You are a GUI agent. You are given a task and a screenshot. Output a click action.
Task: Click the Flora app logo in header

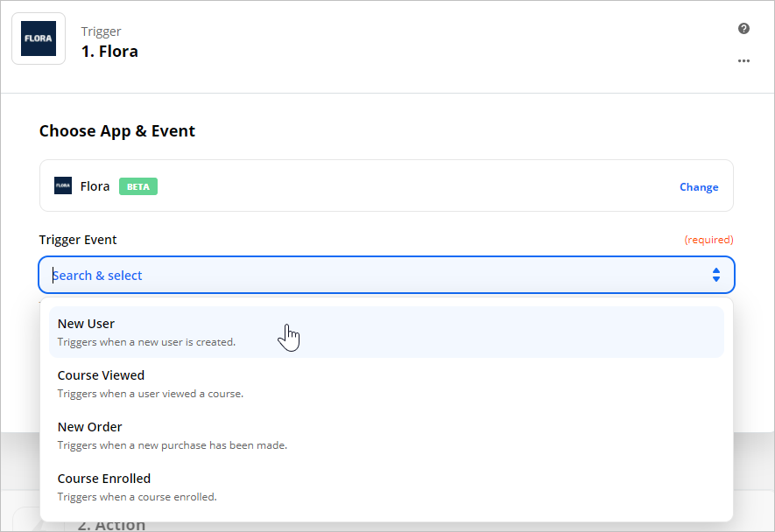39,38
